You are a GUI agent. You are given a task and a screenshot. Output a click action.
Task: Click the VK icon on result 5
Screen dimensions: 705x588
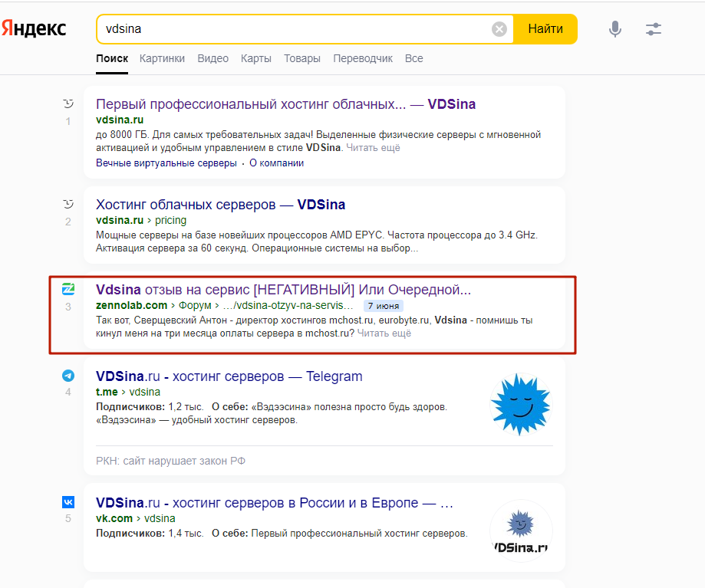pyautogui.click(x=68, y=502)
